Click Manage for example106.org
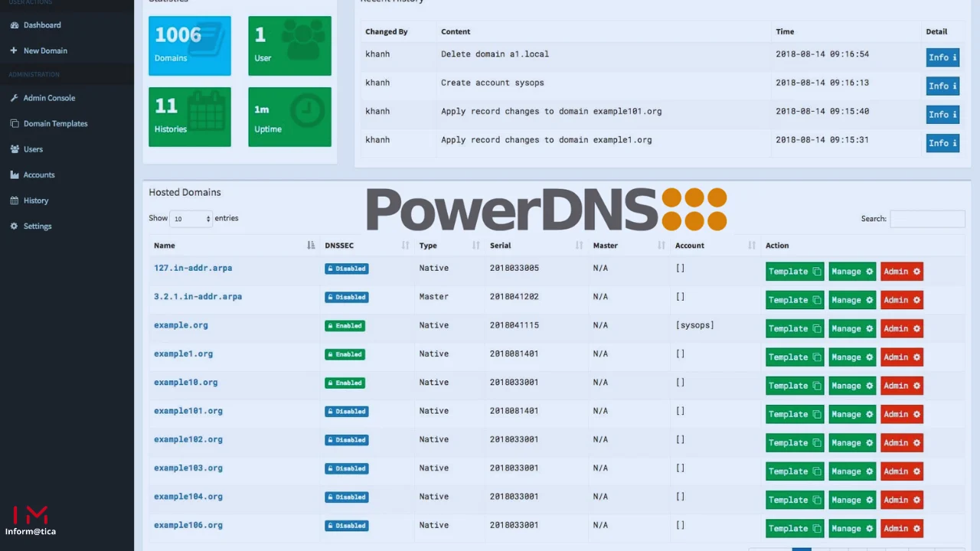This screenshot has height=551, width=980. (852, 529)
